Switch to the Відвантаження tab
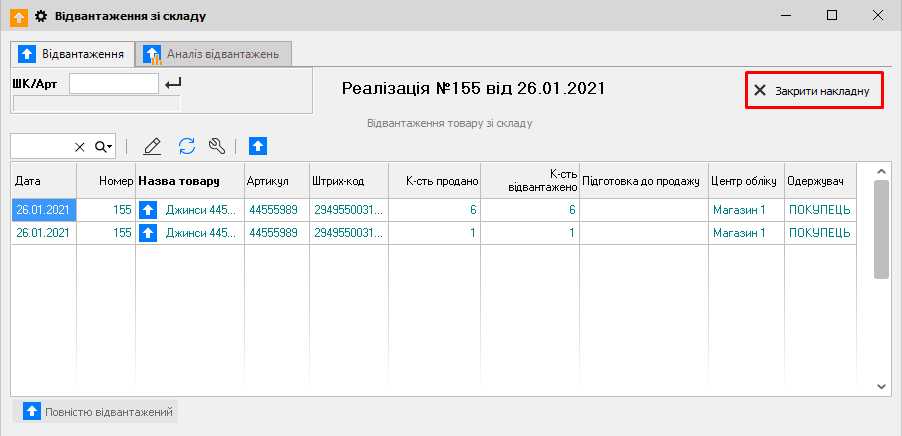Viewport: 902px width, 436px height. pyautogui.click(x=72, y=53)
